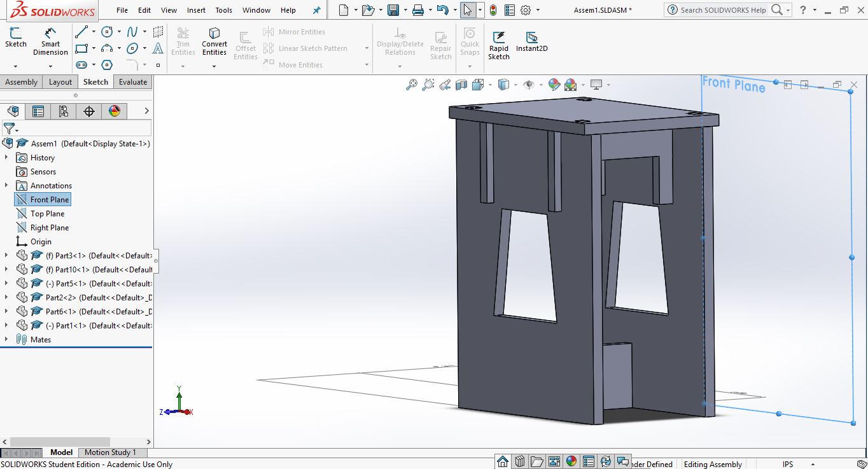This screenshot has height=469, width=868.
Task: Select Top Plane in the feature tree
Action: [x=47, y=214]
